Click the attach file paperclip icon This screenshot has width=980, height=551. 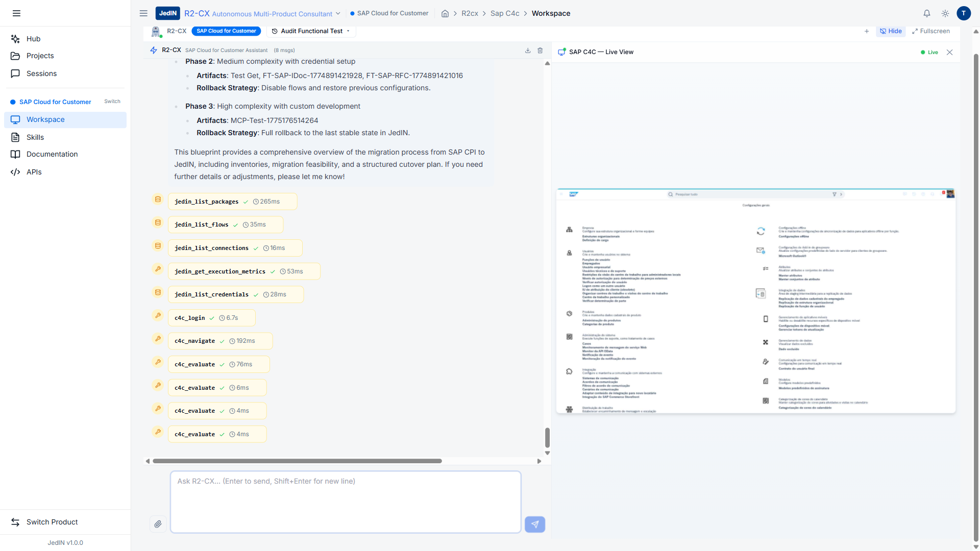pyautogui.click(x=158, y=524)
